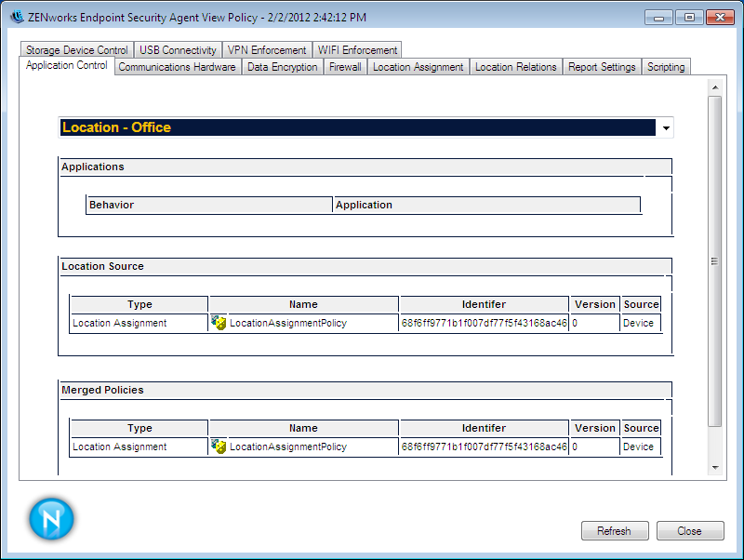Switch to the Data Encryption tab
Image resolution: width=744 pixels, height=560 pixels.
click(x=283, y=67)
